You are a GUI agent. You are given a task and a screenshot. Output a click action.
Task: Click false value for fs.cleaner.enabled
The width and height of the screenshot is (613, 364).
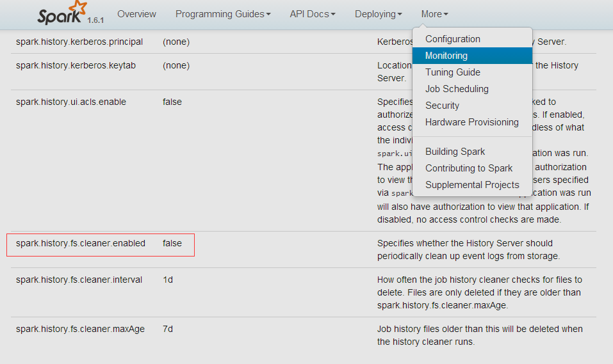click(172, 243)
